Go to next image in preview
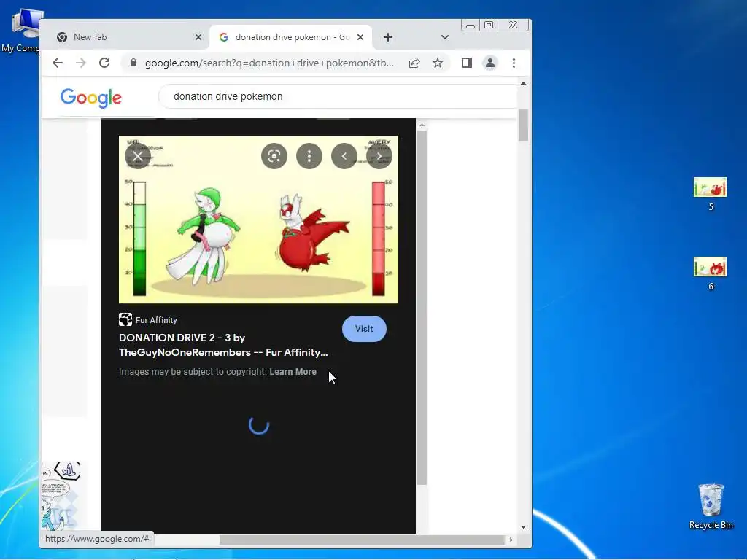The height and width of the screenshot is (560, 747). pos(379,156)
